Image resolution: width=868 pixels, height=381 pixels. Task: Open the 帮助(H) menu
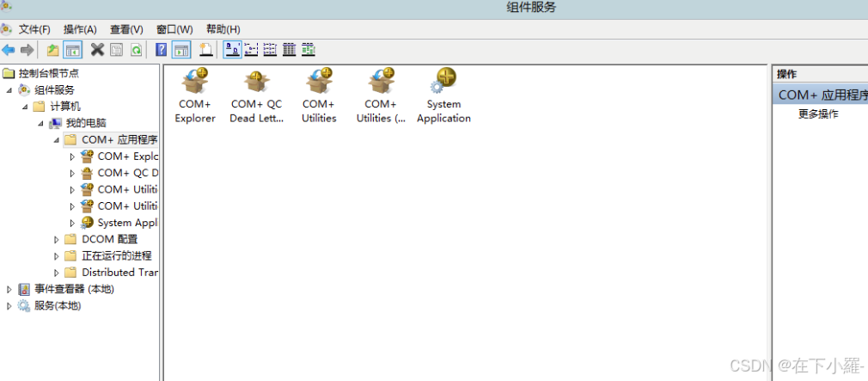(223, 29)
